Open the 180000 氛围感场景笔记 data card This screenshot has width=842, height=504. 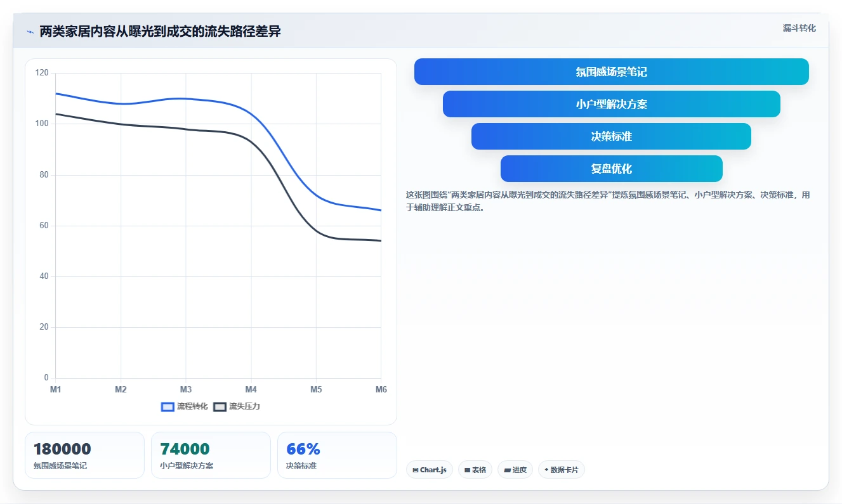point(84,455)
